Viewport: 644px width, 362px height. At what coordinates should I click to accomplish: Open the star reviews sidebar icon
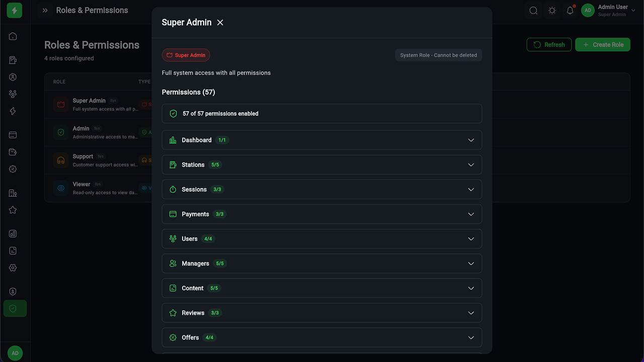tap(13, 210)
